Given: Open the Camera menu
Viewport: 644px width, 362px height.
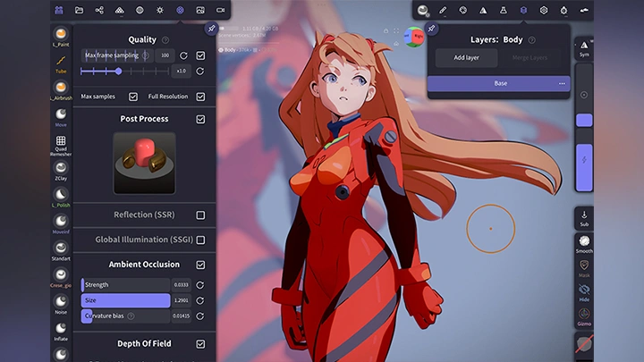Looking at the screenshot, I should click(x=221, y=10).
